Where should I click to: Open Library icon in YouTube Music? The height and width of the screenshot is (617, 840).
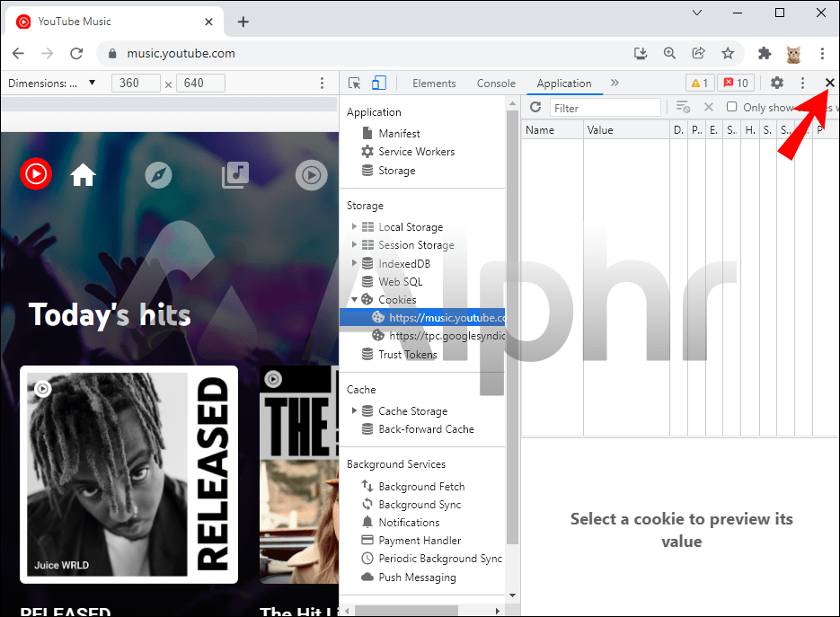(x=235, y=174)
